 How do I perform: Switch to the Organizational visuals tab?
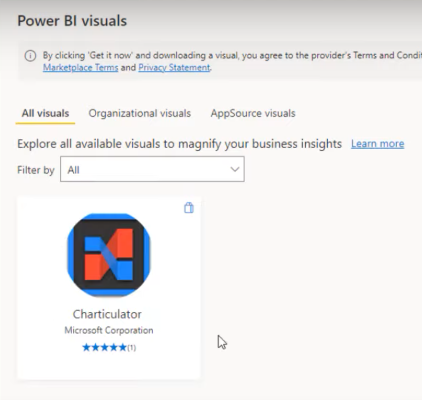140,113
